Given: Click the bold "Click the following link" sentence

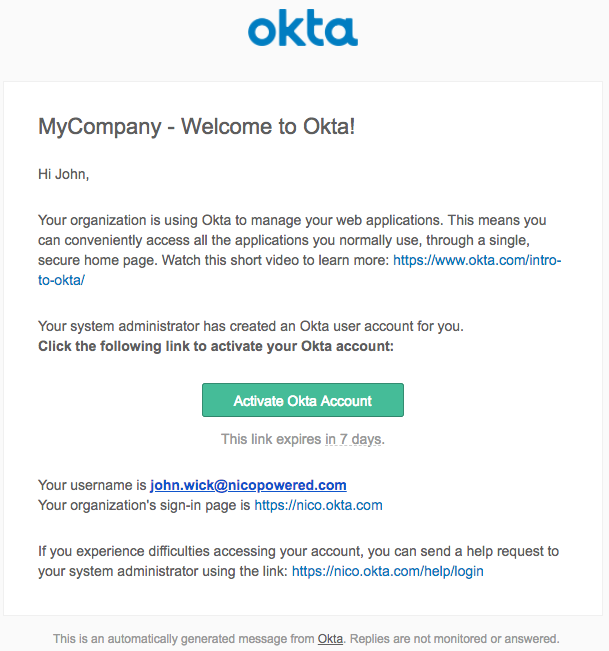Looking at the screenshot, I should pyautogui.click(x=216, y=346).
